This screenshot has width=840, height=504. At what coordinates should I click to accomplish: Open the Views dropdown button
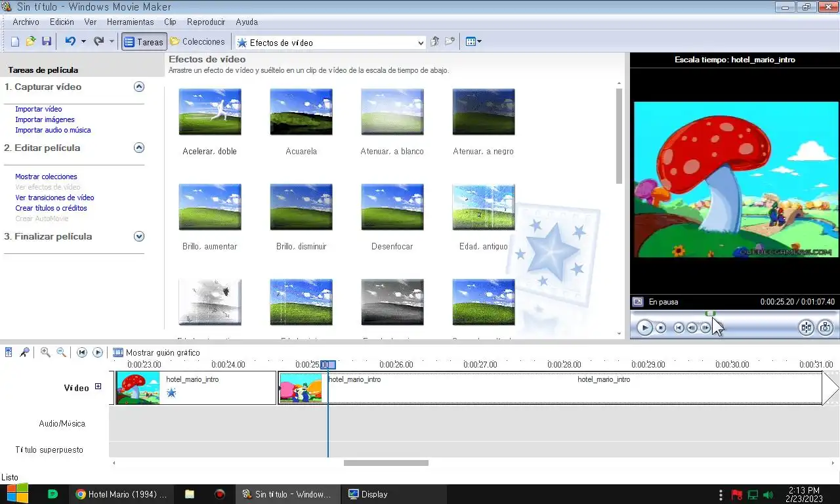tap(473, 41)
